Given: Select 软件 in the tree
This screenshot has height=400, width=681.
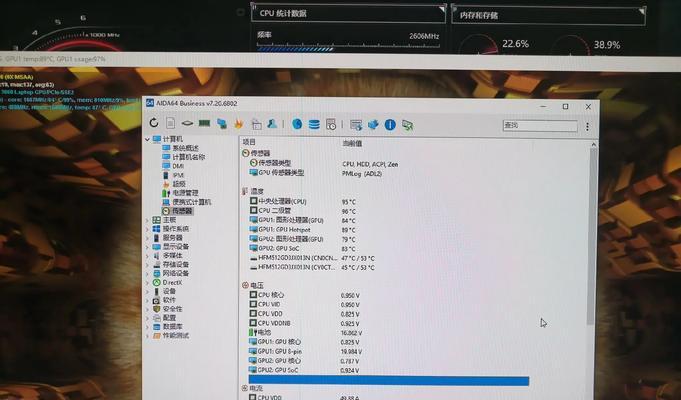Looking at the screenshot, I should pos(164,300).
